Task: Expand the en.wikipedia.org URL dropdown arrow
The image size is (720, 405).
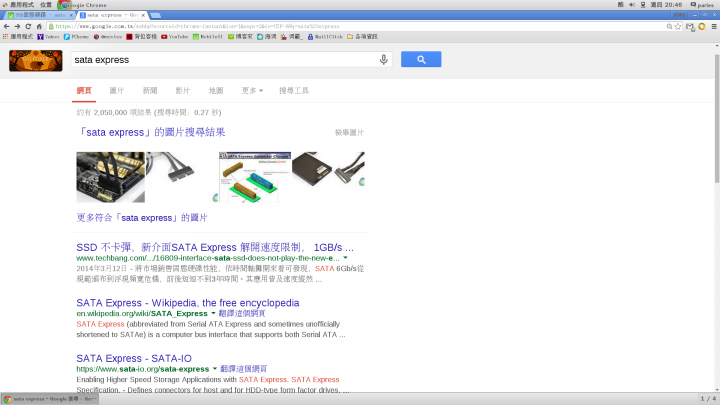Action: [213, 314]
